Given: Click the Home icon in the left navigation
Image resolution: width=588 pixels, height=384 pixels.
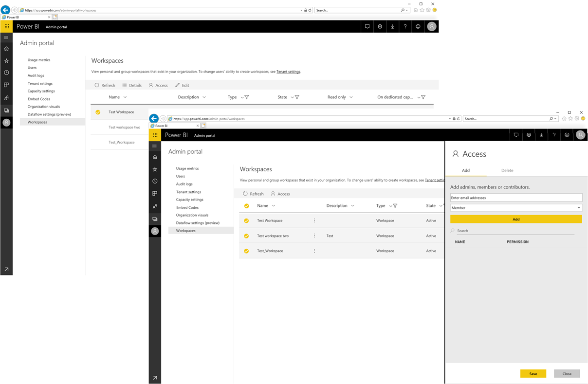Looking at the screenshot, I should click(x=155, y=157).
